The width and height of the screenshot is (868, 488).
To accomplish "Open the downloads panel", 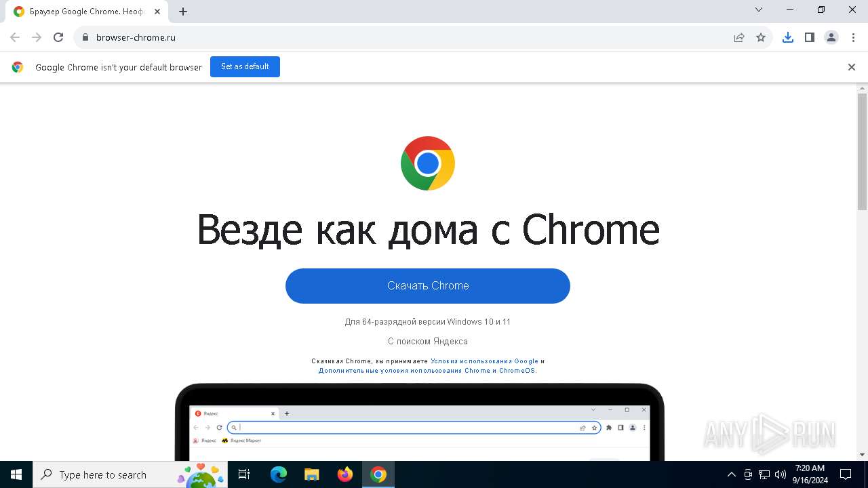I will 788,37.
